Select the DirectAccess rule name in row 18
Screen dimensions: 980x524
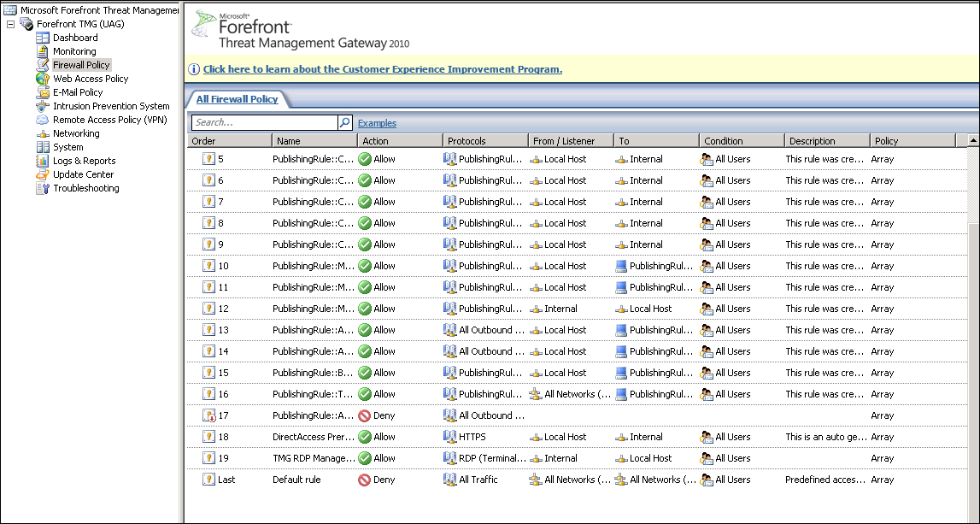314,437
